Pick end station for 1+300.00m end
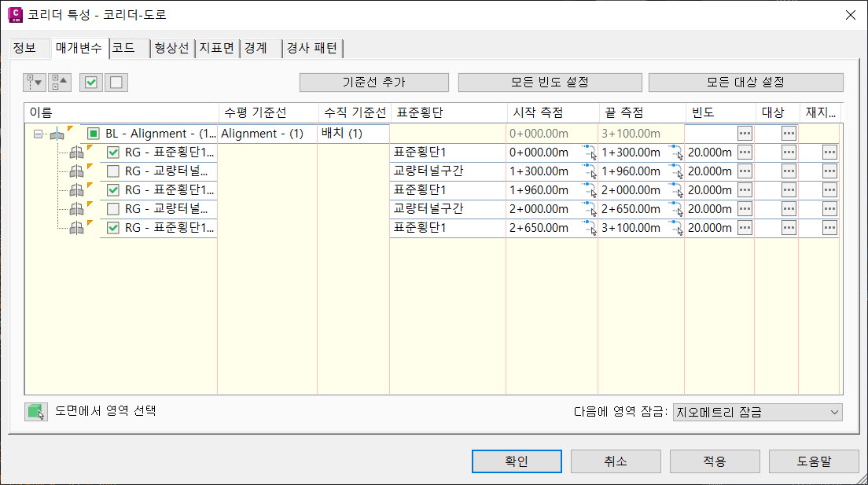Image resolution: width=868 pixels, height=485 pixels. coord(676,152)
